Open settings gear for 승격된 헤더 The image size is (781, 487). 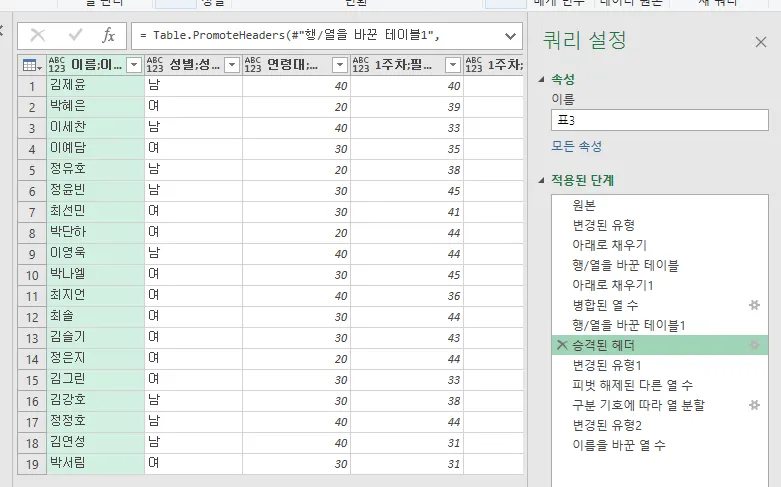[754, 345]
